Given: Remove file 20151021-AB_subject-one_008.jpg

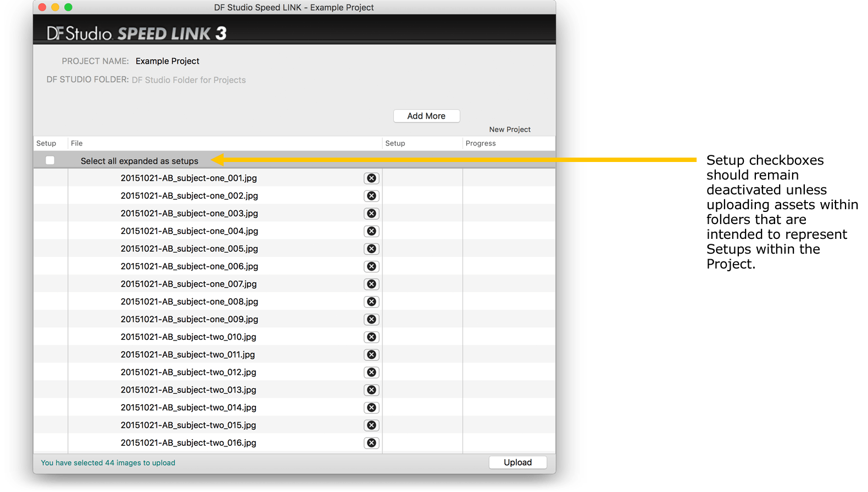Looking at the screenshot, I should tap(371, 301).
